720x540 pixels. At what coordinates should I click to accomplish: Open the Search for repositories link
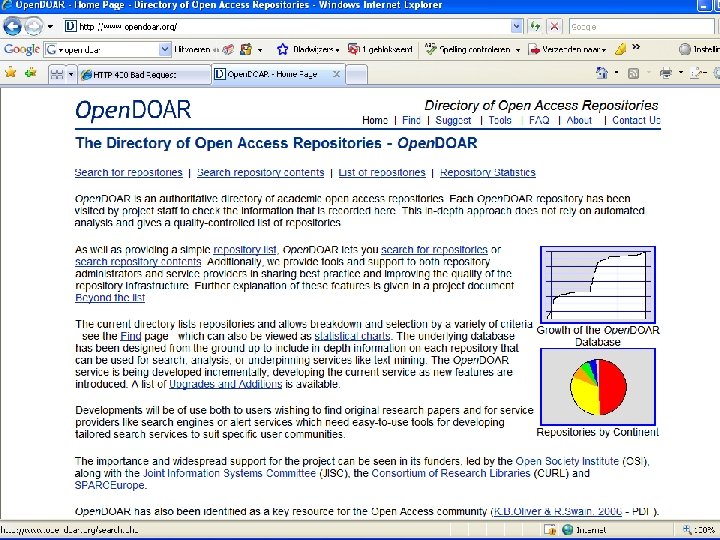point(129,173)
